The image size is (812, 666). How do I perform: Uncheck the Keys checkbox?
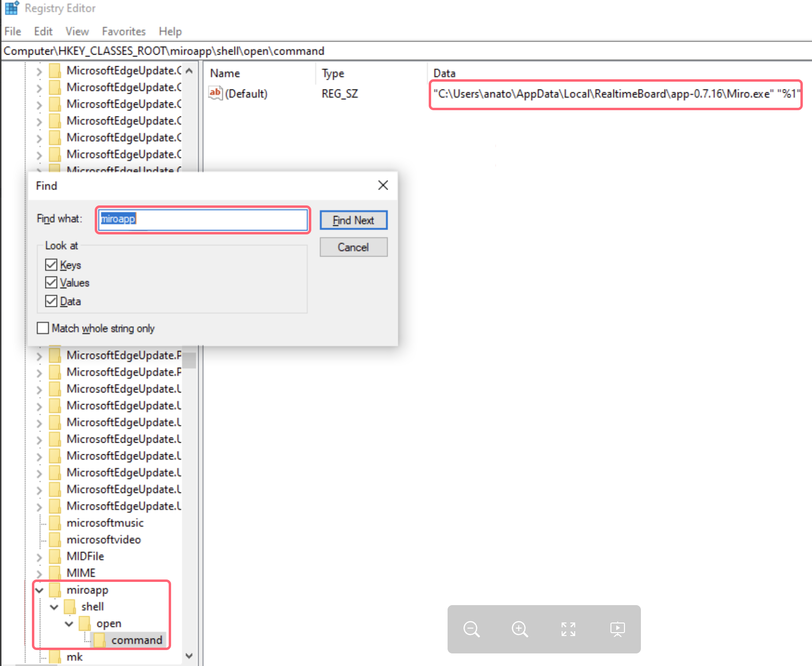(x=51, y=265)
